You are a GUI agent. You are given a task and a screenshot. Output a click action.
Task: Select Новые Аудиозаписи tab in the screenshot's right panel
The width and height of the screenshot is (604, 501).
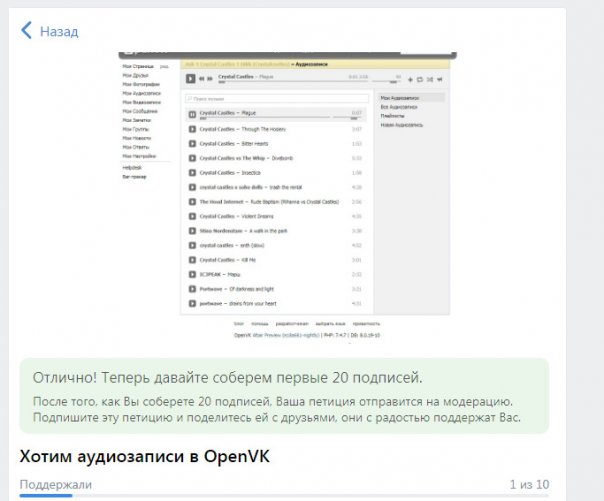click(x=401, y=125)
